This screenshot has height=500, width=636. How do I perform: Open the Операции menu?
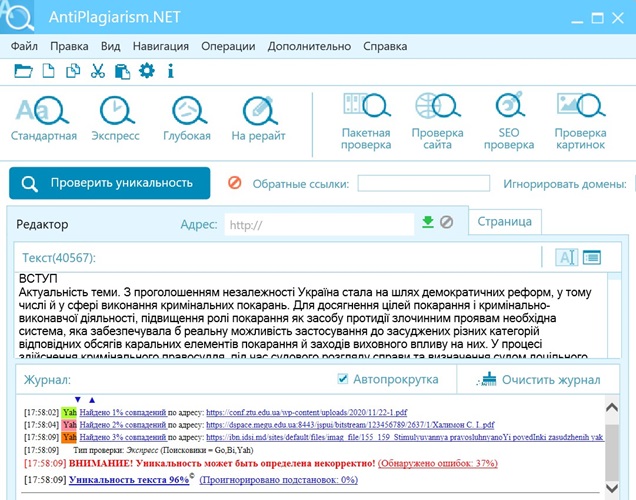pos(227,46)
